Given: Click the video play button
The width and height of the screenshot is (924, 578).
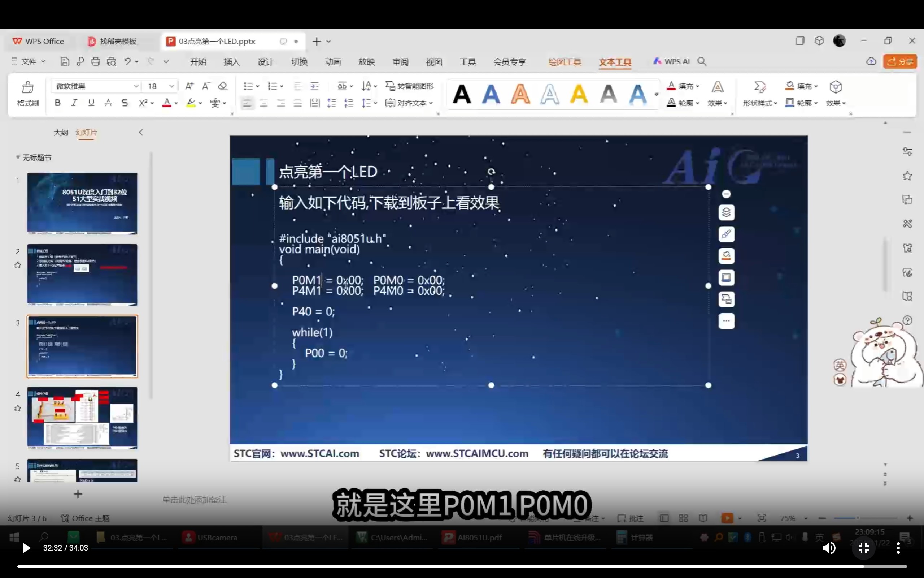Looking at the screenshot, I should point(26,548).
